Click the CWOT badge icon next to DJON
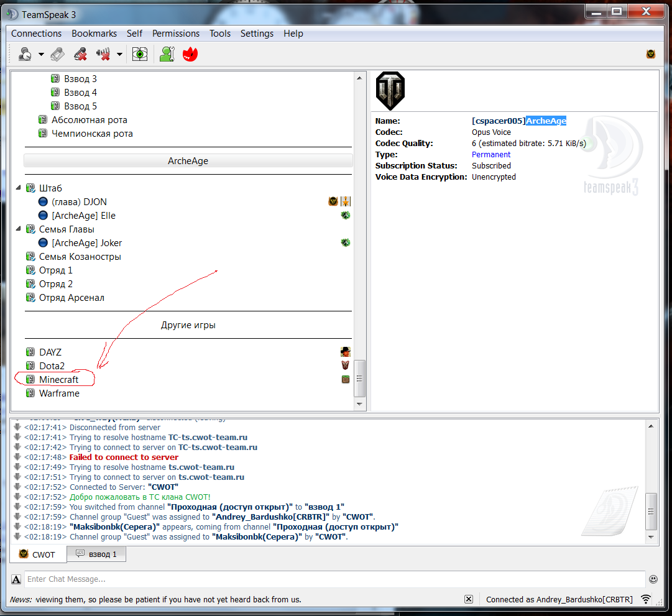The width and height of the screenshot is (672, 616). [333, 201]
